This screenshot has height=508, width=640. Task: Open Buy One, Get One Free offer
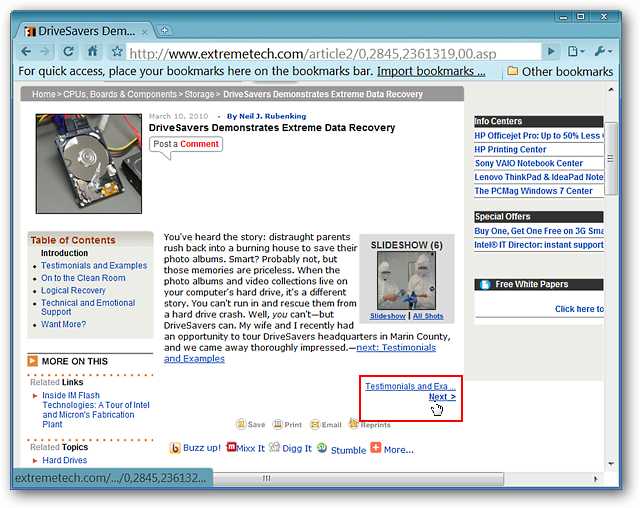click(539, 231)
